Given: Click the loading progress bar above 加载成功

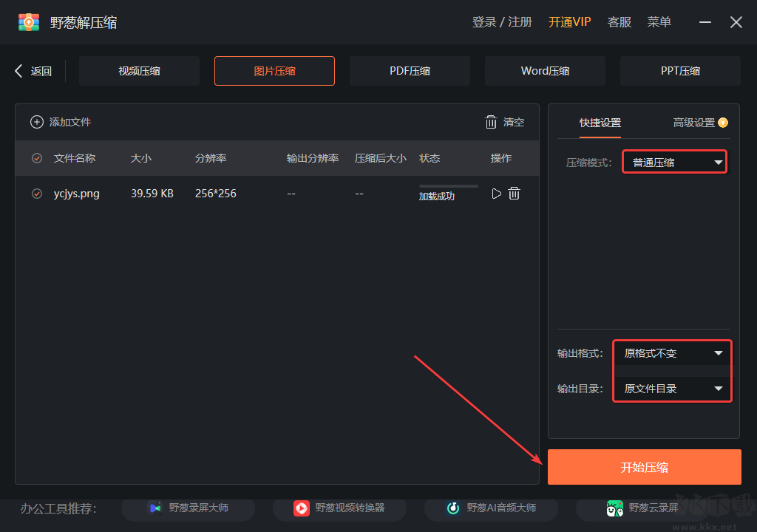Looking at the screenshot, I should click(448, 185).
